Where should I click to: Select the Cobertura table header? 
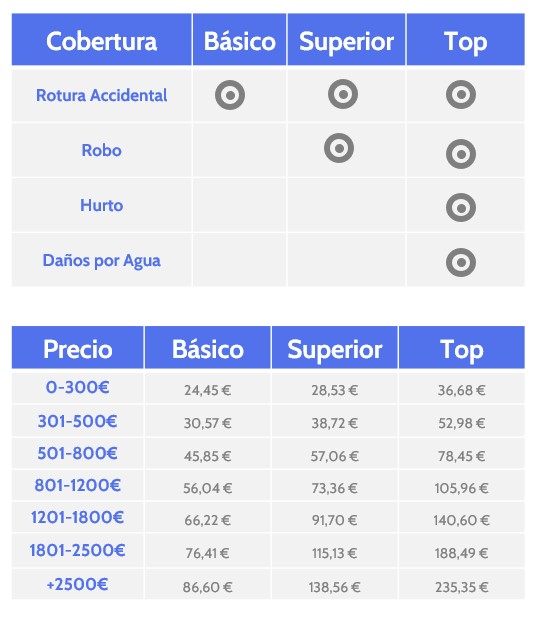pyautogui.click(x=102, y=39)
